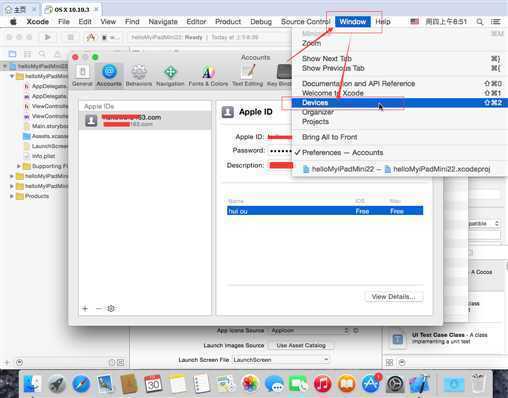Open the App Icons Source AppIcon dropdown
The height and width of the screenshot is (398, 508).
tap(309, 330)
